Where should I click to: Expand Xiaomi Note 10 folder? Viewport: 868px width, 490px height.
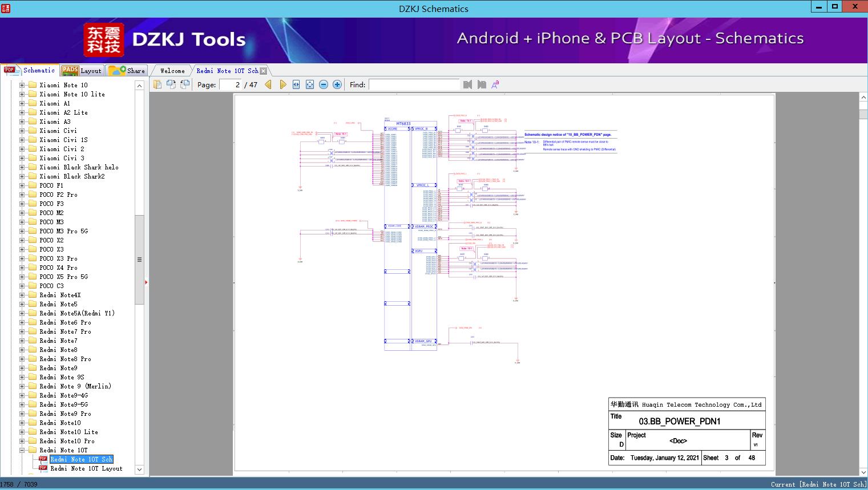[x=22, y=85]
